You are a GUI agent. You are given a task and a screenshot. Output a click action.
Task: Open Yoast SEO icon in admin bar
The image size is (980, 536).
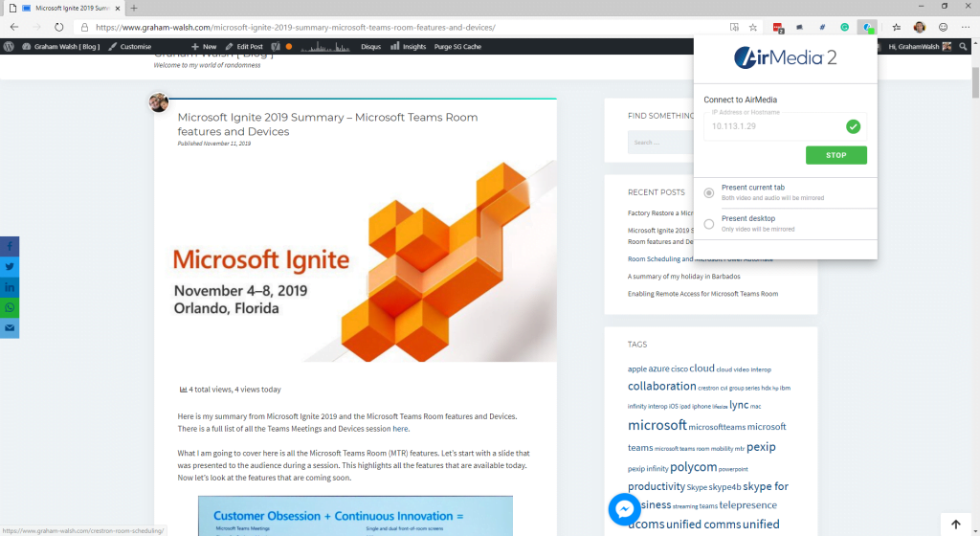[276, 46]
